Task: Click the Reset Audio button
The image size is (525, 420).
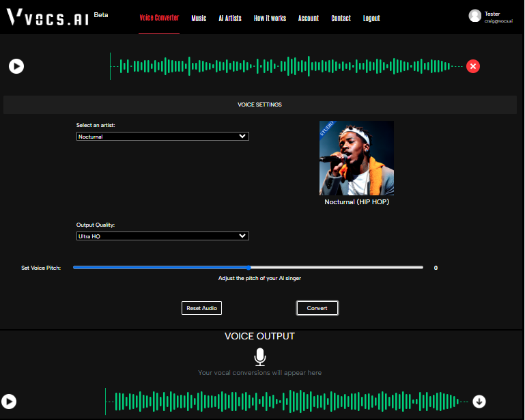Action: 201,308
